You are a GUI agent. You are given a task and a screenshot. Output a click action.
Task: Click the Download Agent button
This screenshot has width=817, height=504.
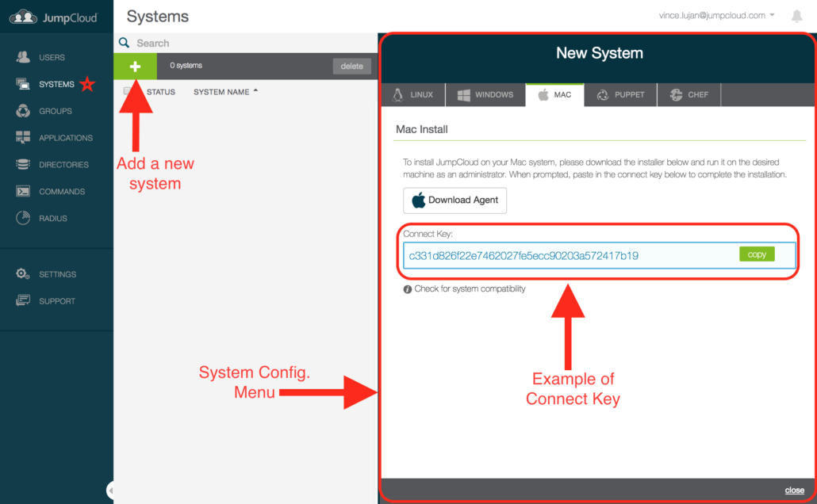tap(455, 200)
